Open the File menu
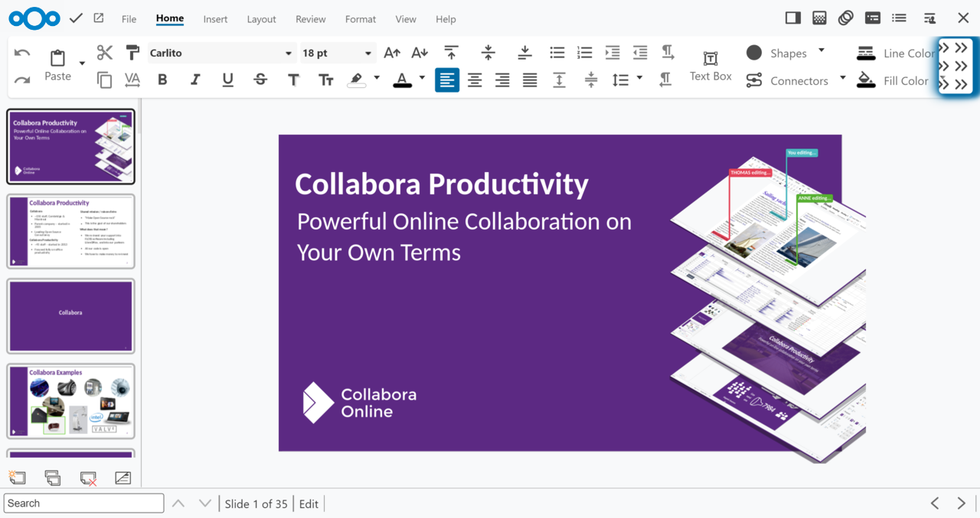This screenshot has width=980, height=518. [129, 19]
